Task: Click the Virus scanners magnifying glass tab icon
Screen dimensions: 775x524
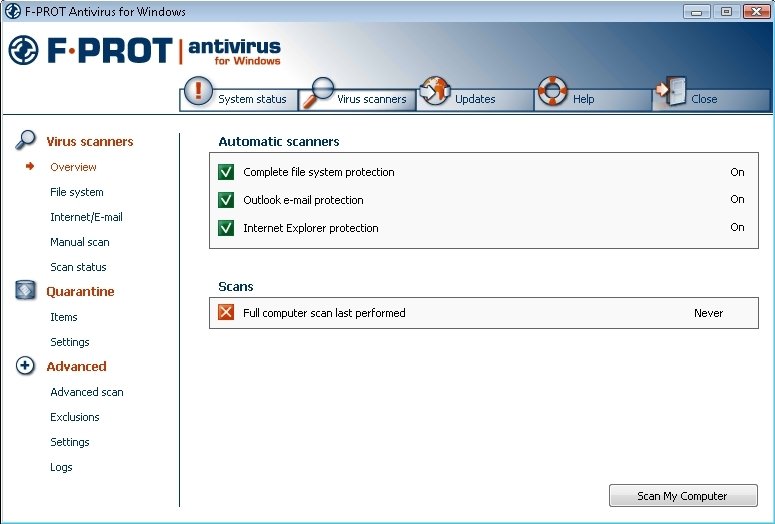Action: pyautogui.click(x=318, y=92)
